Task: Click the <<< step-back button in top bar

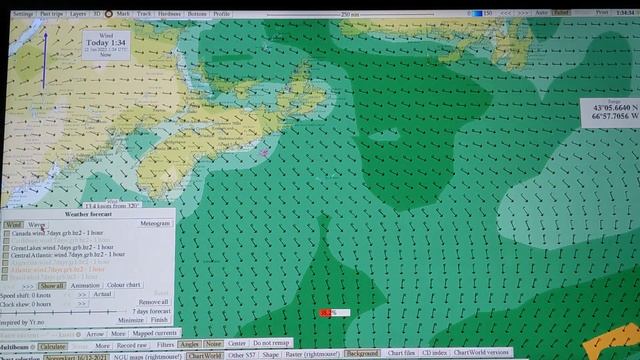Action: coord(506,13)
